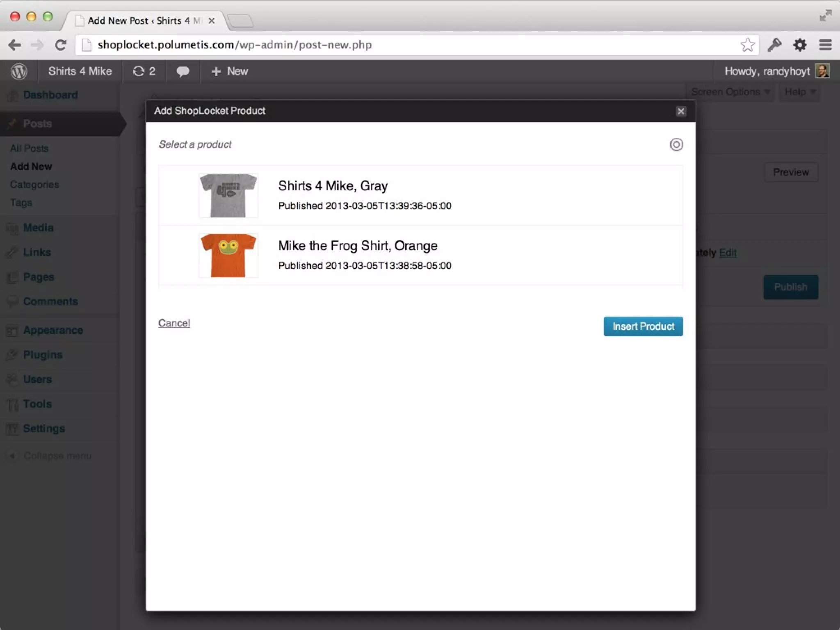Open the Comments sidebar menu

pos(50,301)
